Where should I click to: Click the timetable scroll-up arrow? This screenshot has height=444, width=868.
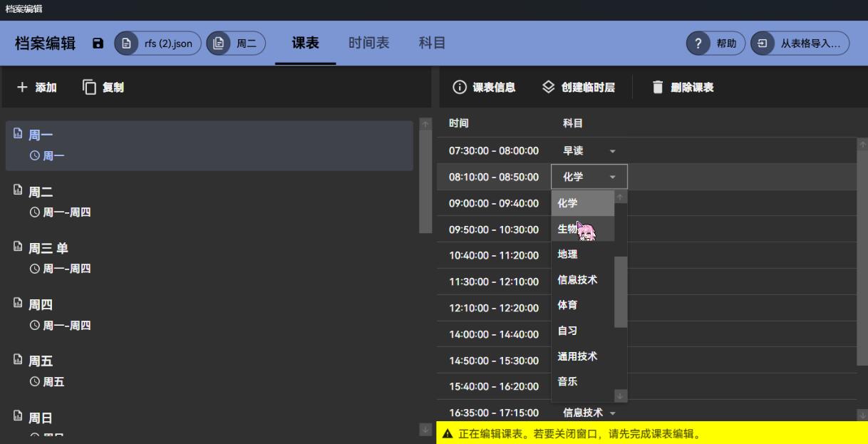(862, 144)
